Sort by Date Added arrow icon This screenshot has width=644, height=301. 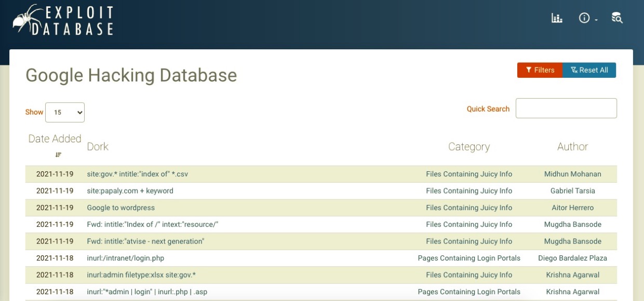pos(58,155)
